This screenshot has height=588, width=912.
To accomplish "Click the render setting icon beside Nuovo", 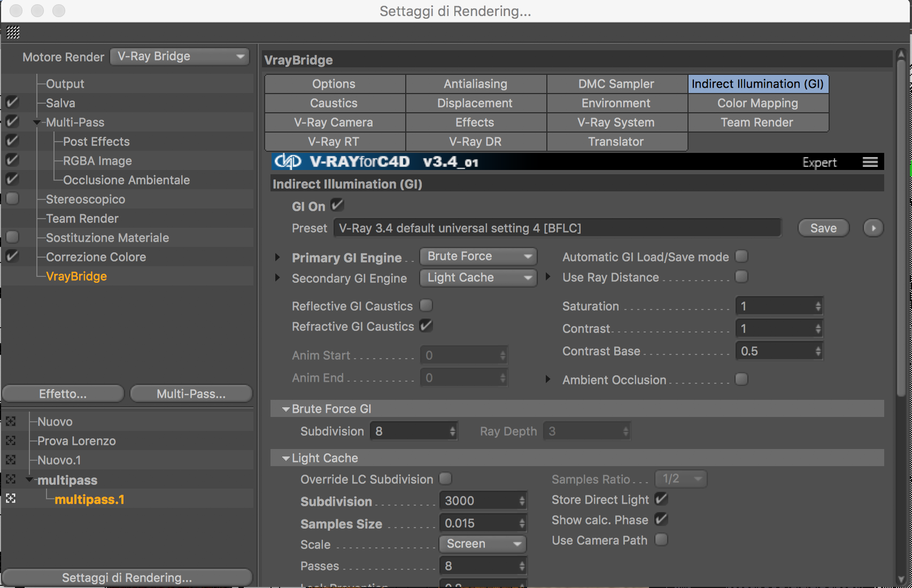I will [11, 421].
